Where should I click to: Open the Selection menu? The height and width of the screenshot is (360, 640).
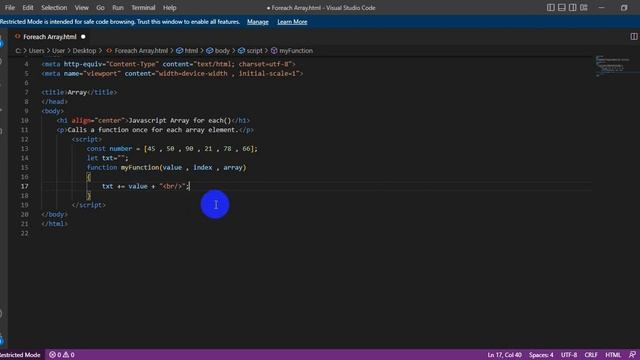[x=54, y=8]
